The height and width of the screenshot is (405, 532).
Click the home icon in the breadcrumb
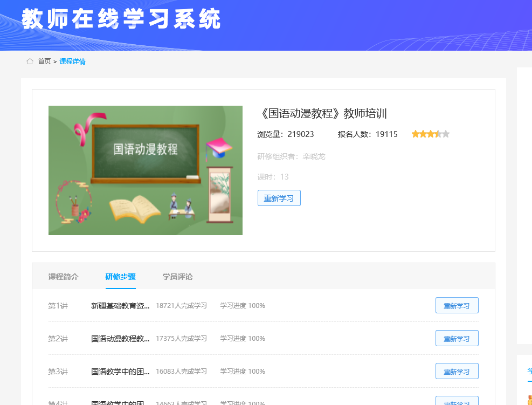tap(30, 61)
